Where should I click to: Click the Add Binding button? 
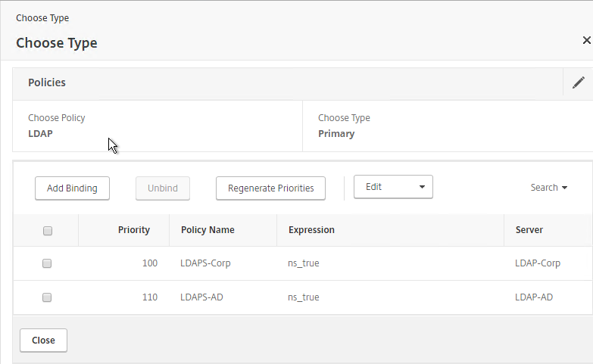click(72, 188)
